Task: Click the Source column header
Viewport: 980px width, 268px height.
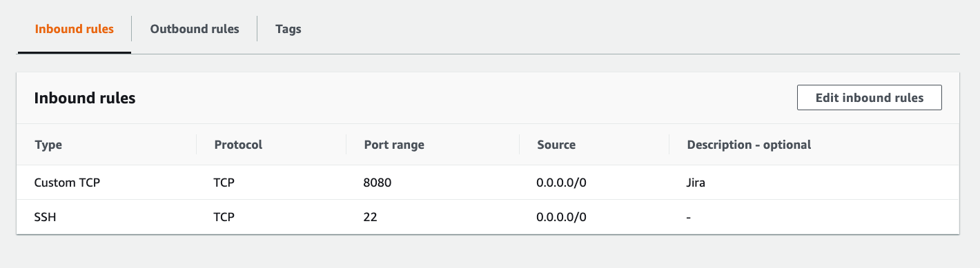Action: point(556,145)
